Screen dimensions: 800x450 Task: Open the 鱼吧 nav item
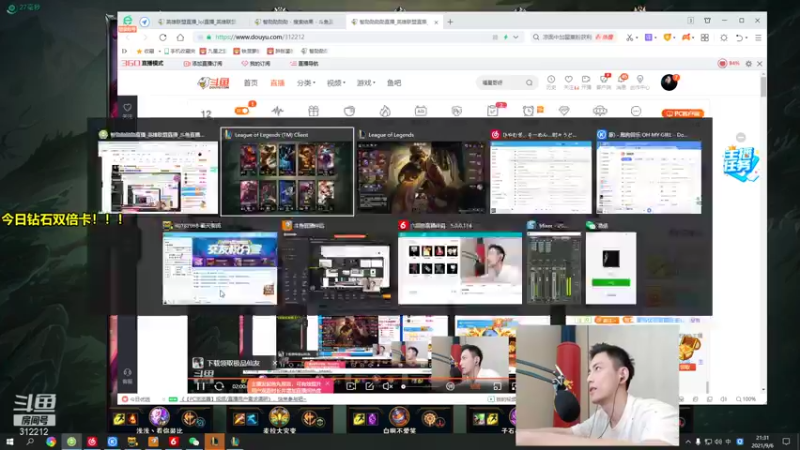coord(394,83)
